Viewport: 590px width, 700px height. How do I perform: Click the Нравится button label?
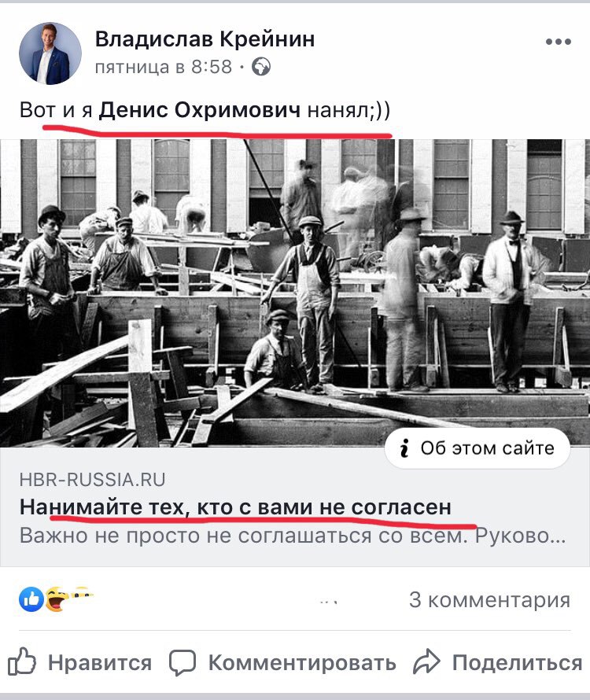point(100,662)
